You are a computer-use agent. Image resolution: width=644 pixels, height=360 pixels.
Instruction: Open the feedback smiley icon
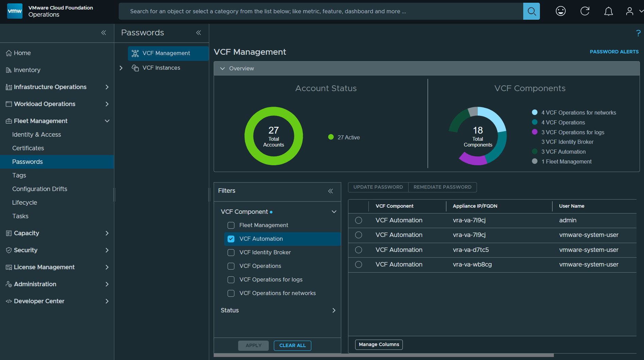coord(561,11)
